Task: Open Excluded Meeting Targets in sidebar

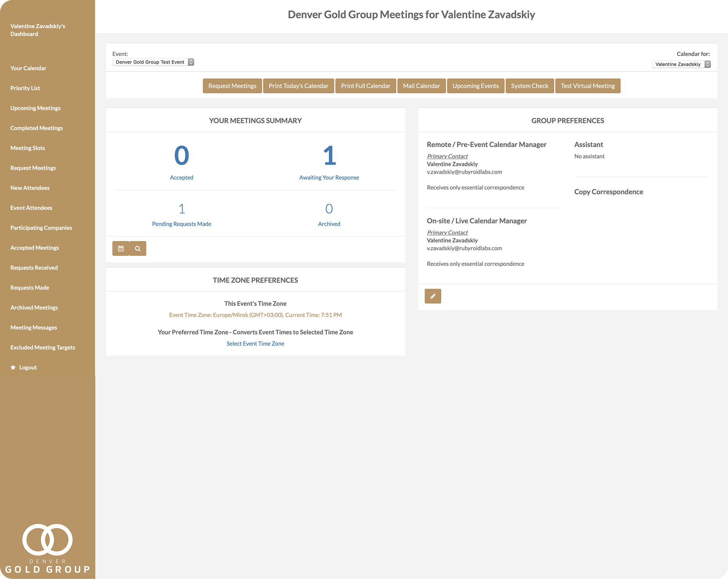Action: pyautogui.click(x=43, y=347)
